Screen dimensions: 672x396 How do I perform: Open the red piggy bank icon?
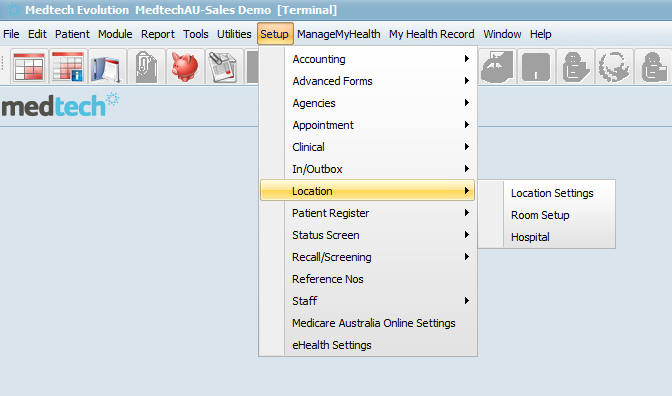(185, 67)
